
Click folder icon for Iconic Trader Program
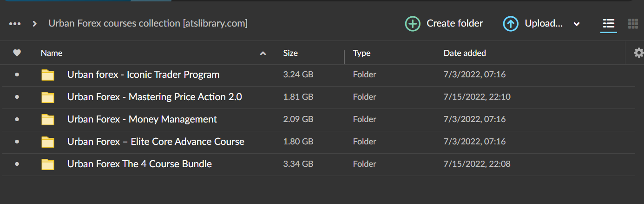[48, 75]
